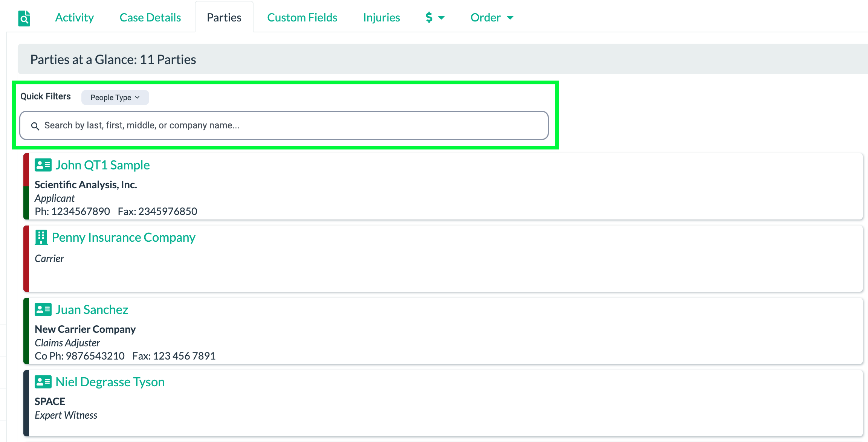Click the red color bar on Penny card
Viewport: 868px width, 442px height.
click(26, 258)
